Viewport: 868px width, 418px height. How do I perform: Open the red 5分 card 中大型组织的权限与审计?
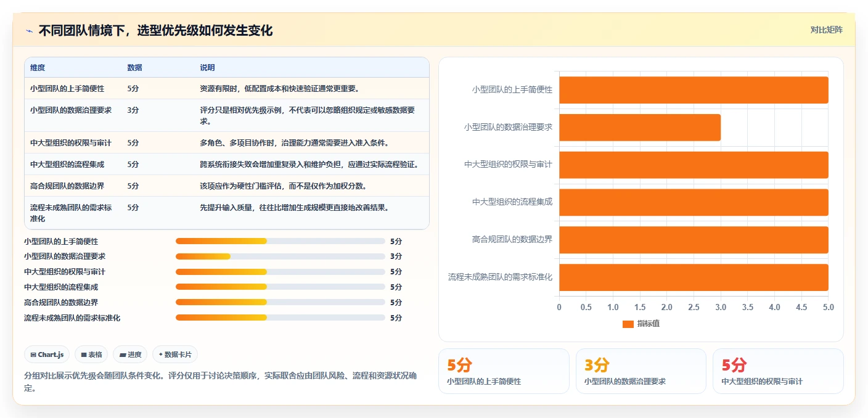[x=778, y=371]
